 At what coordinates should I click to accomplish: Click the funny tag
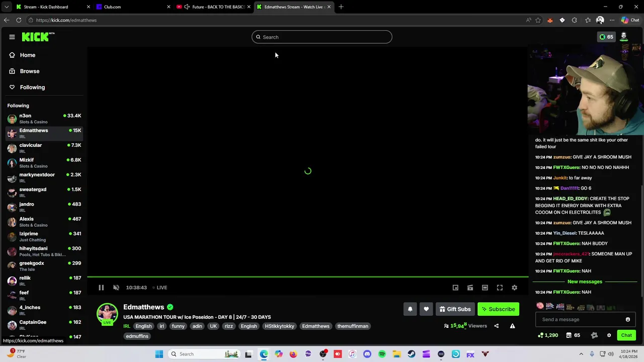tap(178, 326)
